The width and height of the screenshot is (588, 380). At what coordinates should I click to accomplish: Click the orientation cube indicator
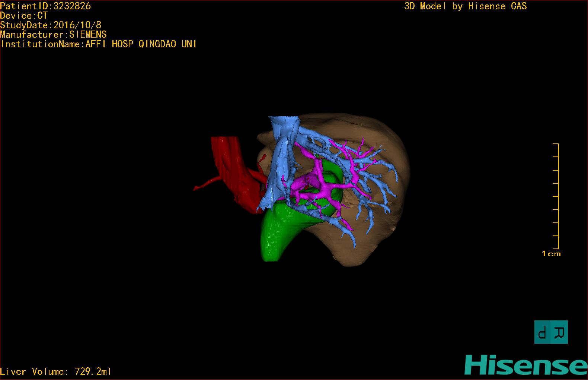pyautogui.click(x=551, y=332)
